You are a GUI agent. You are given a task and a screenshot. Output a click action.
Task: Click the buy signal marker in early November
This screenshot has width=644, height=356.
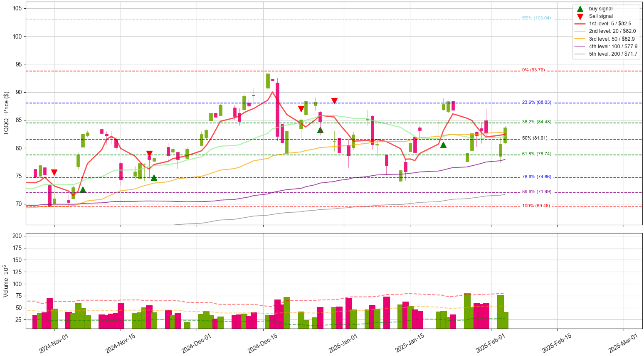[83, 189]
